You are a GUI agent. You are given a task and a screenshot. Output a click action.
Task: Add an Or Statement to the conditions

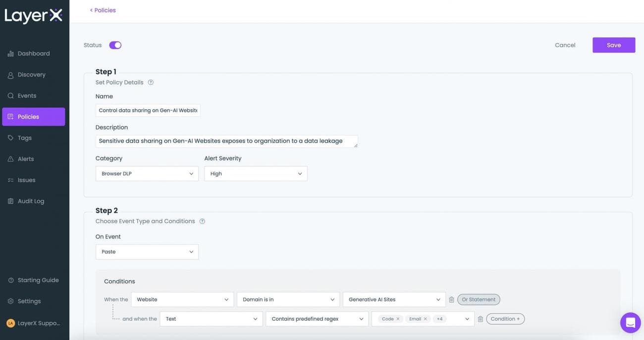coord(478,298)
